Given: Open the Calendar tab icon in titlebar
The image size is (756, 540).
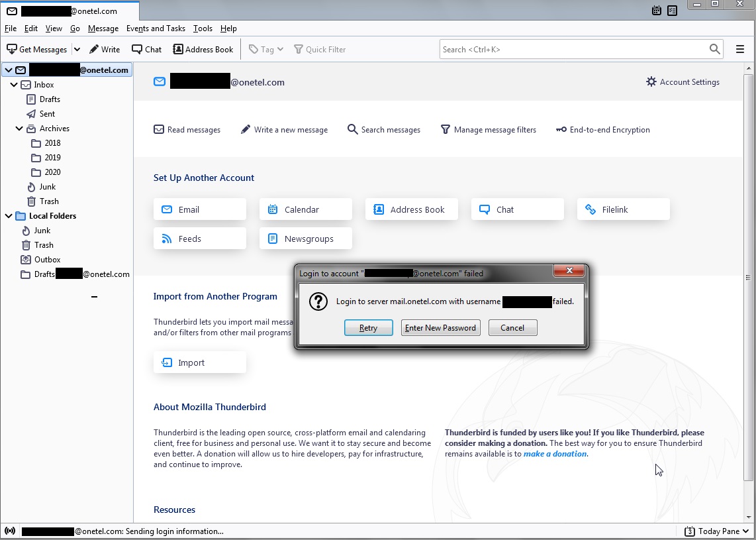Looking at the screenshot, I should pos(655,11).
